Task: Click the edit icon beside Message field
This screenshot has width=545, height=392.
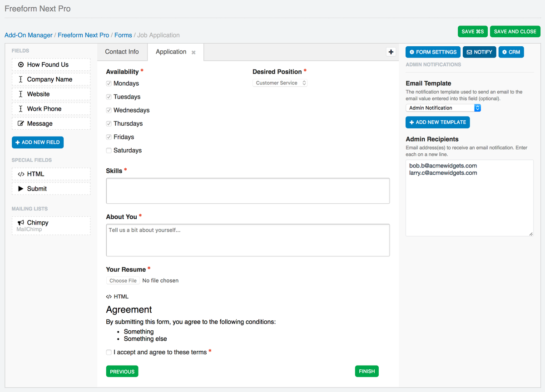Action: click(x=21, y=123)
